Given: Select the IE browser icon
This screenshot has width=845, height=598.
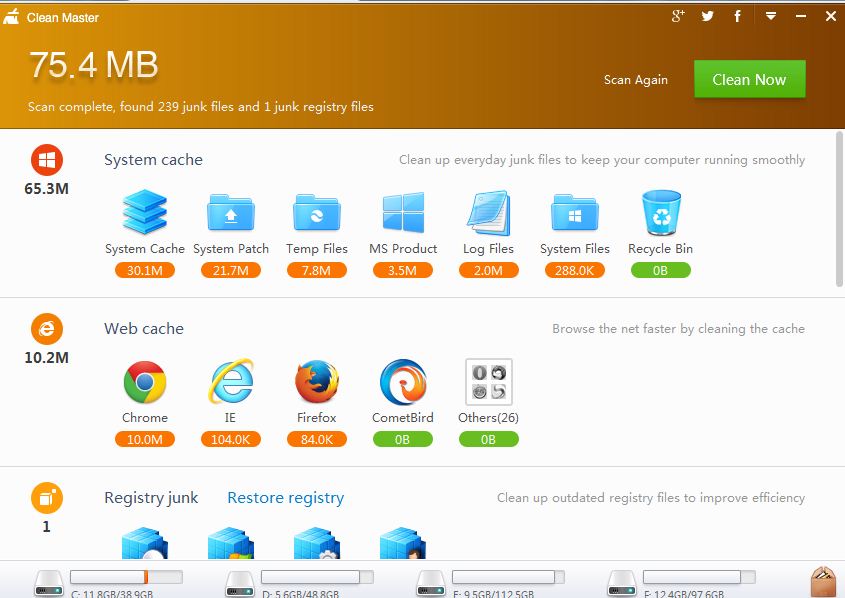Looking at the screenshot, I should (231, 382).
